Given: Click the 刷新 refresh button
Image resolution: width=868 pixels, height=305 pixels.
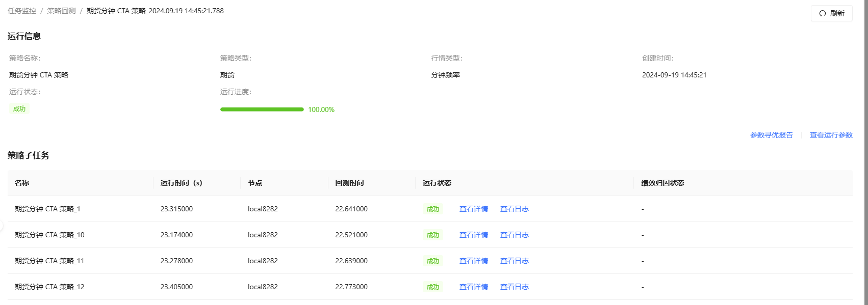Looking at the screenshot, I should (831, 13).
